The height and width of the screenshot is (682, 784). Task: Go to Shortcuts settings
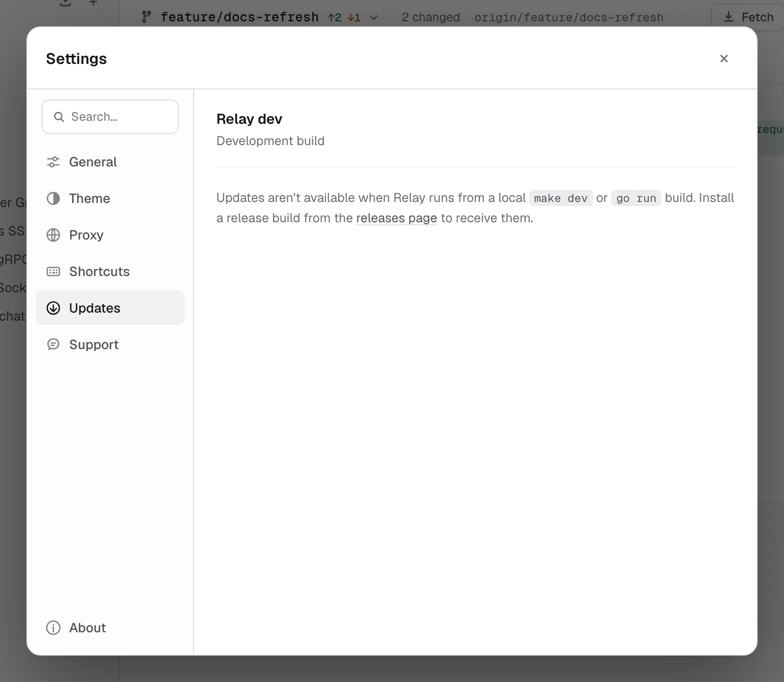[110, 271]
